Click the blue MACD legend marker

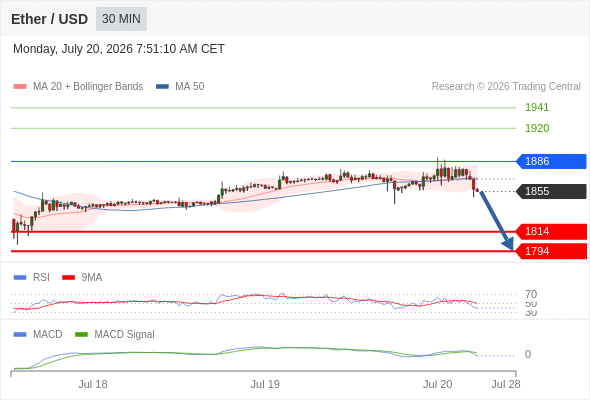20,335
